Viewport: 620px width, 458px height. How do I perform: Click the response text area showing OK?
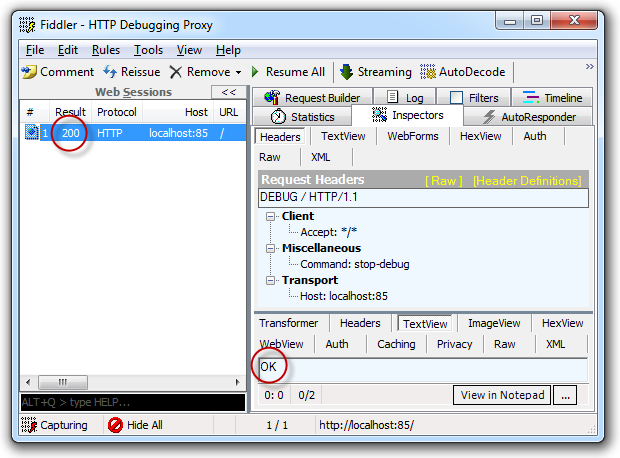[x=423, y=370]
